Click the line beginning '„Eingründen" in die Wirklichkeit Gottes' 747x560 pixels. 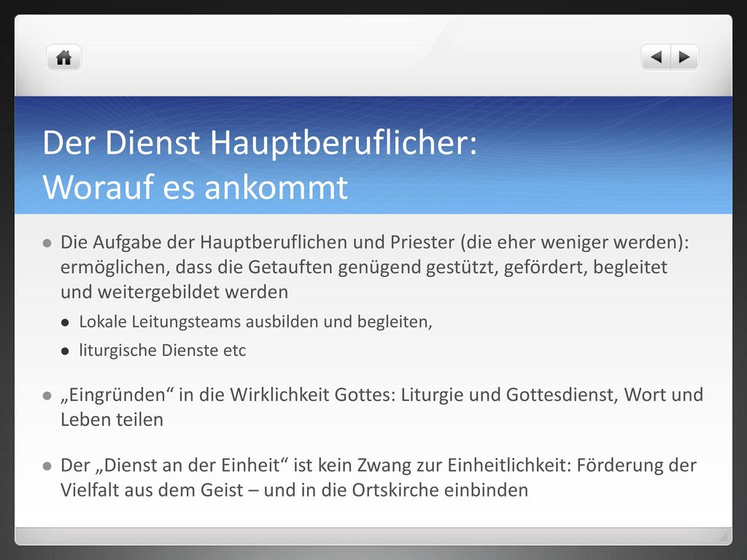[382, 394]
